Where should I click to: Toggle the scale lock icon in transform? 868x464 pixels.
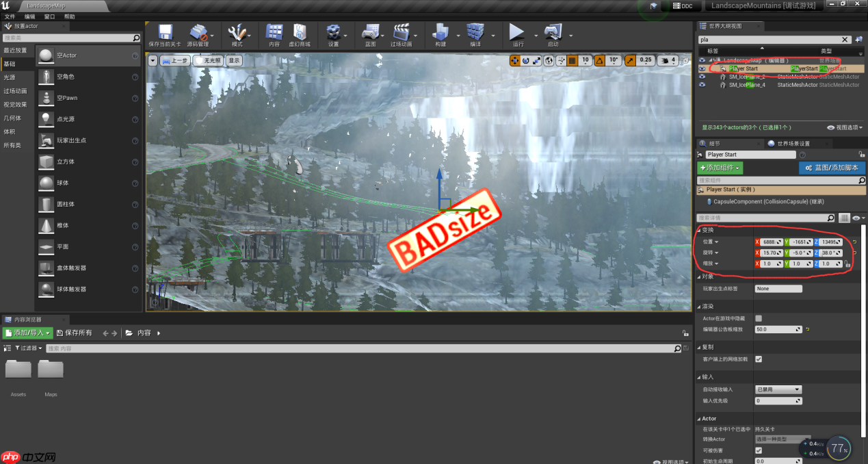[x=848, y=264]
